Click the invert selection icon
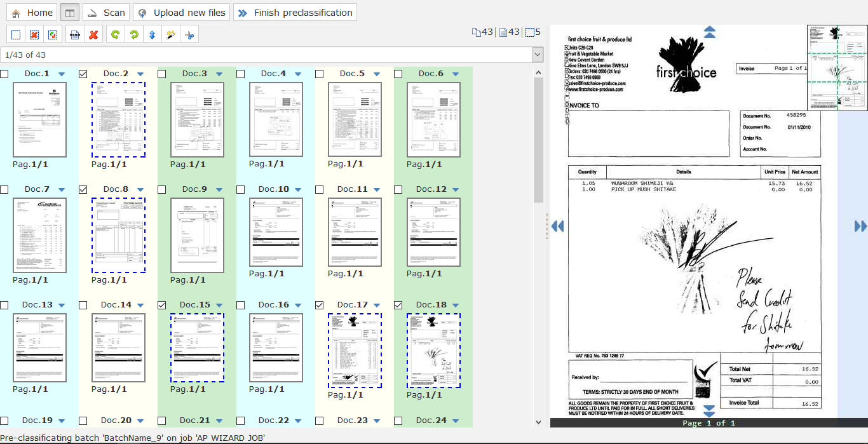868x444 pixels. [53, 34]
